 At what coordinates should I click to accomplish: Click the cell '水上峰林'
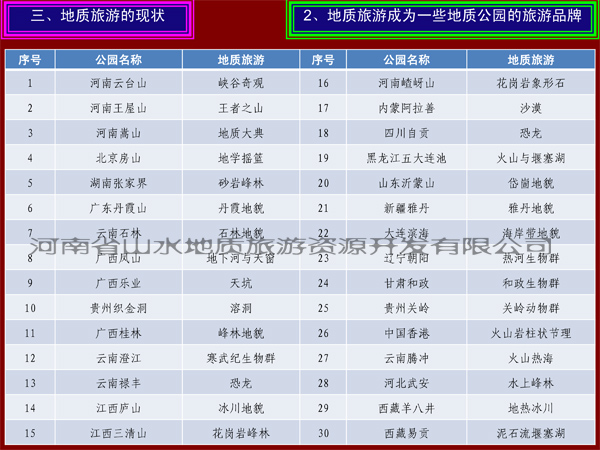530,383
